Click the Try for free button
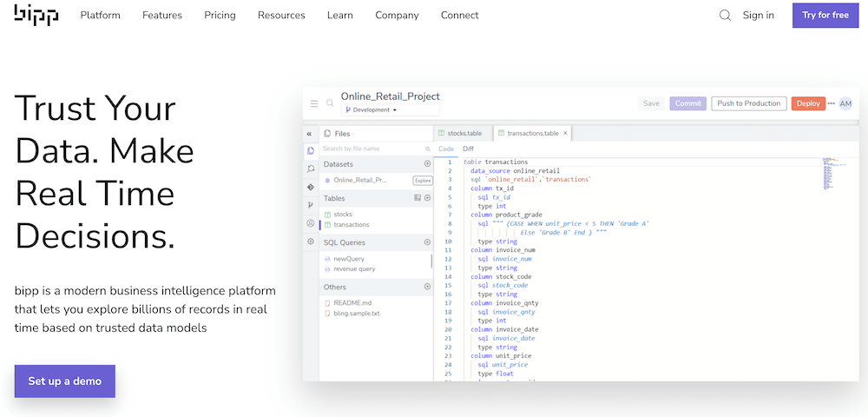868x417 pixels. pyautogui.click(x=825, y=16)
